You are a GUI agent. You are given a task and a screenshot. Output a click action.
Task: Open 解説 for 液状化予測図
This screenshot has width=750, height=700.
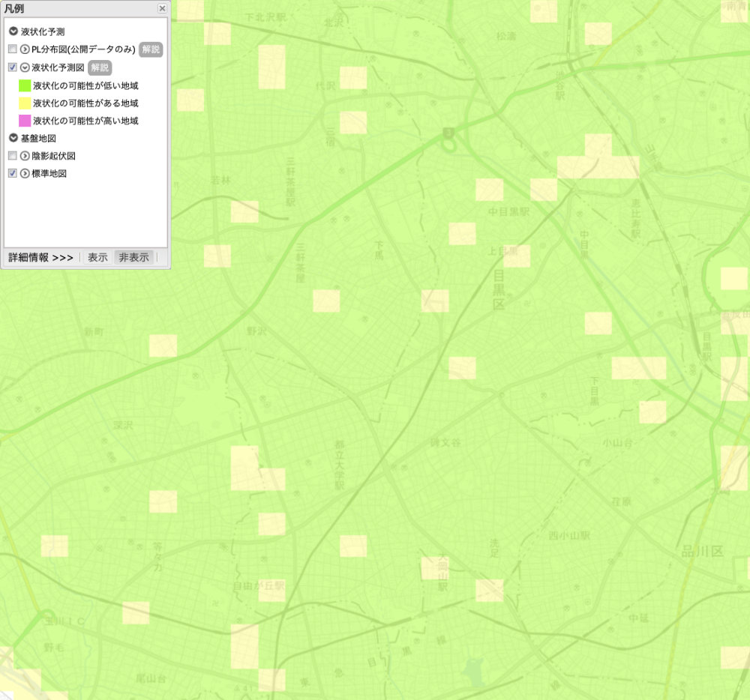[x=100, y=67]
